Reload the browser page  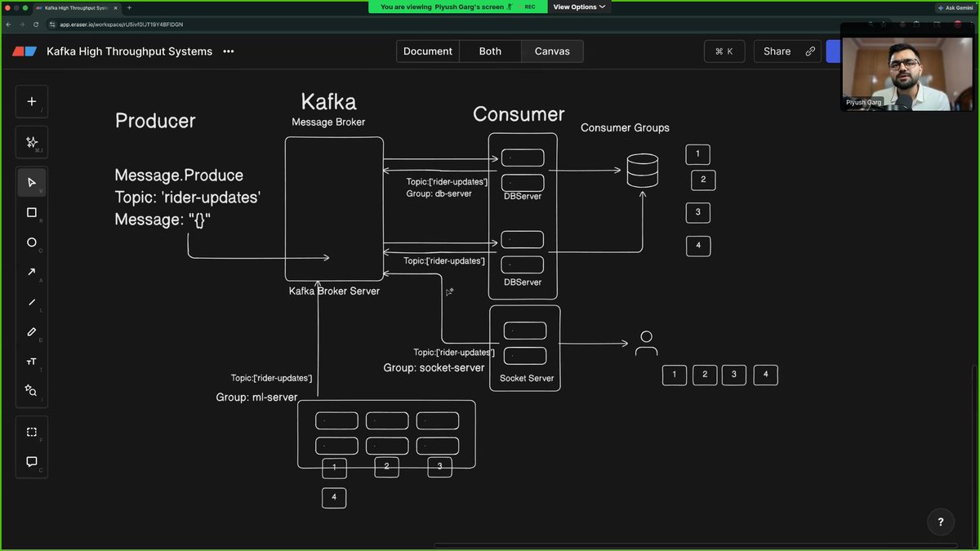pos(36,24)
